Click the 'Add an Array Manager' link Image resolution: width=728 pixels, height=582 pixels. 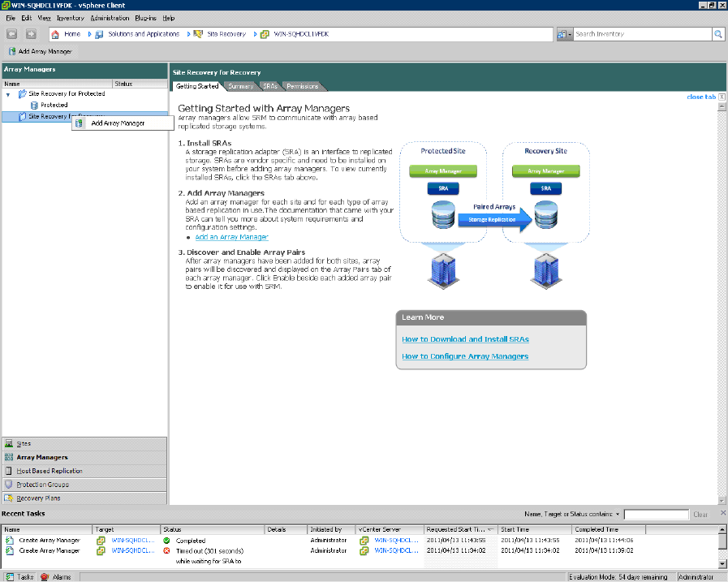click(231, 237)
